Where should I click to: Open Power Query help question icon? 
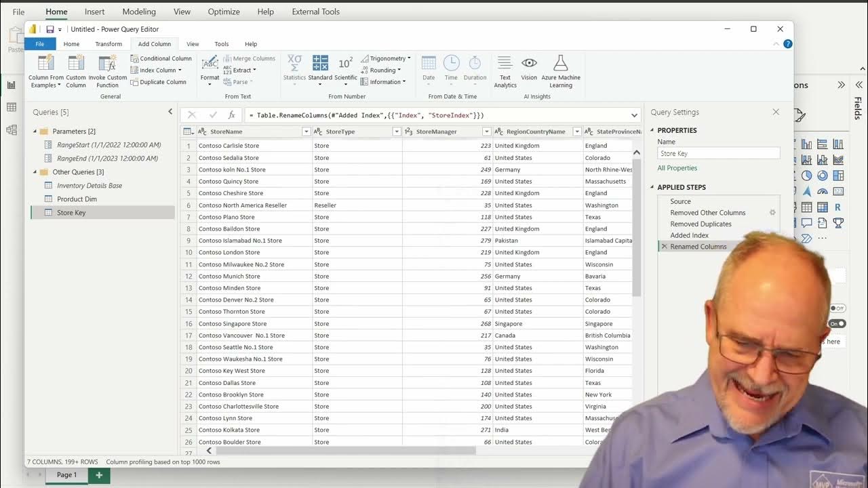[x=787, y=43]
